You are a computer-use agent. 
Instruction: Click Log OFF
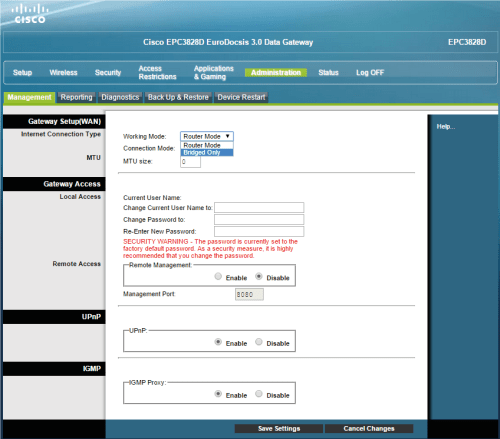point(370,72)
